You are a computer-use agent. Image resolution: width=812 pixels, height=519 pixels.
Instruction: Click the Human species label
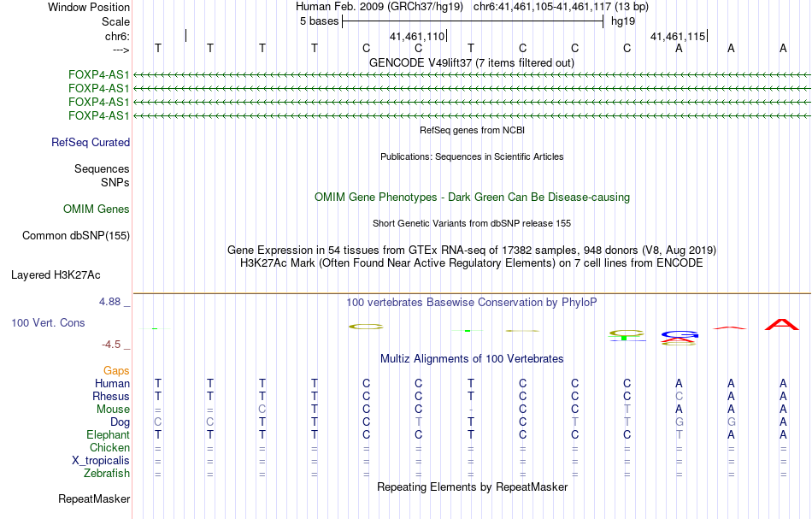click(x=112, y=383)
